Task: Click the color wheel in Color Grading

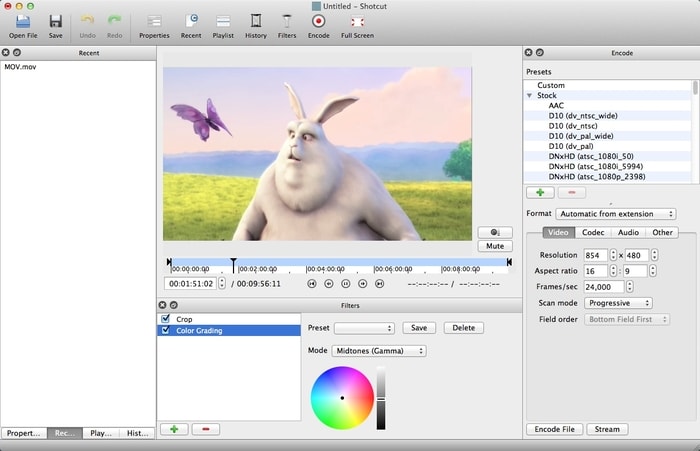Action: (x=342, y=398)
